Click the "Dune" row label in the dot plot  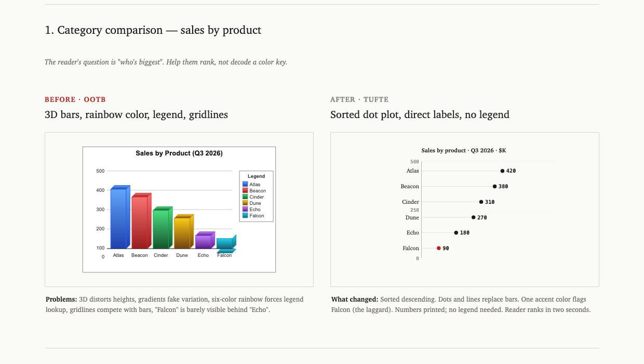(412, 217)
